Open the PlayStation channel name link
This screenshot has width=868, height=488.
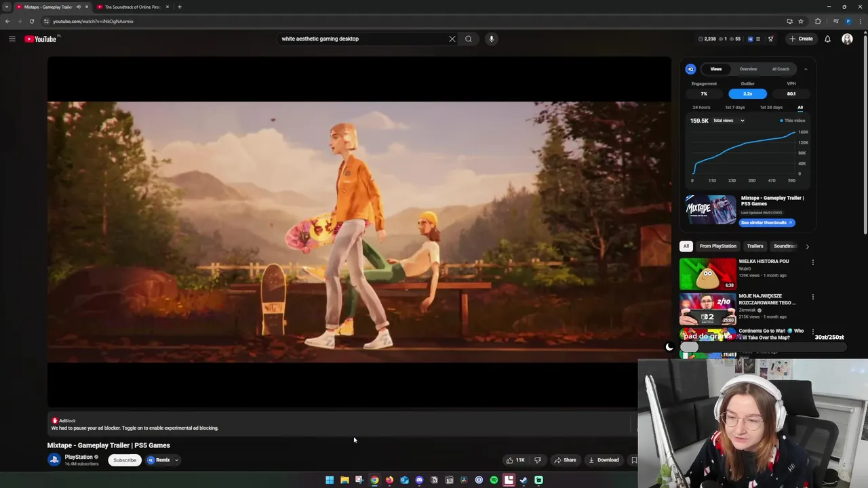(x=79, y=457)
